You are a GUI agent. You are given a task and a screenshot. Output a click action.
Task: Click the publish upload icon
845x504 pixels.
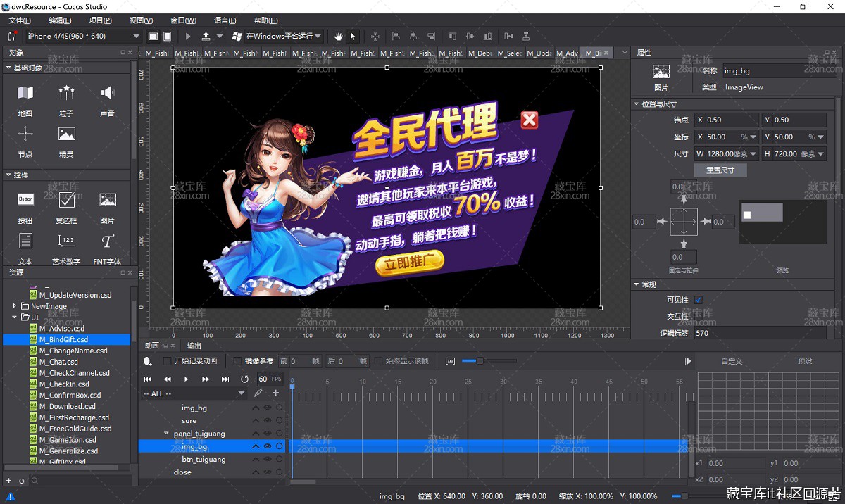click(x=206, y=36)
